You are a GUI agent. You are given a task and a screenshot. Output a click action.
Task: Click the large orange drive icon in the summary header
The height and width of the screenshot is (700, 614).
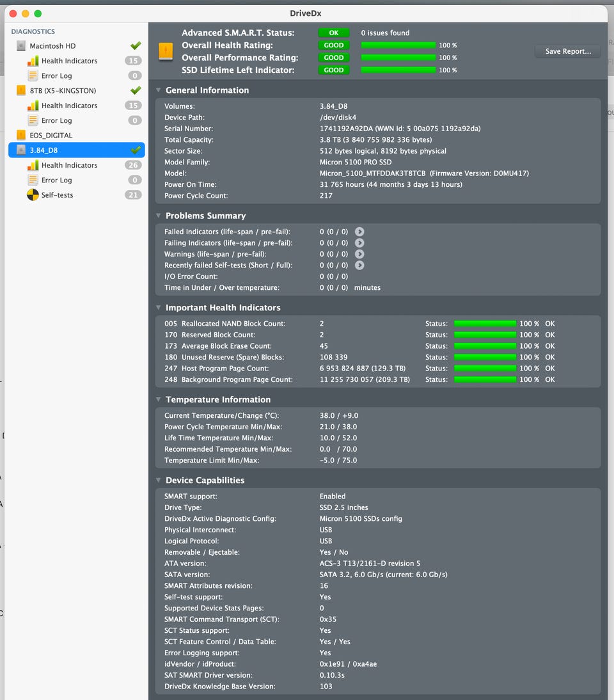click(166, 51)
